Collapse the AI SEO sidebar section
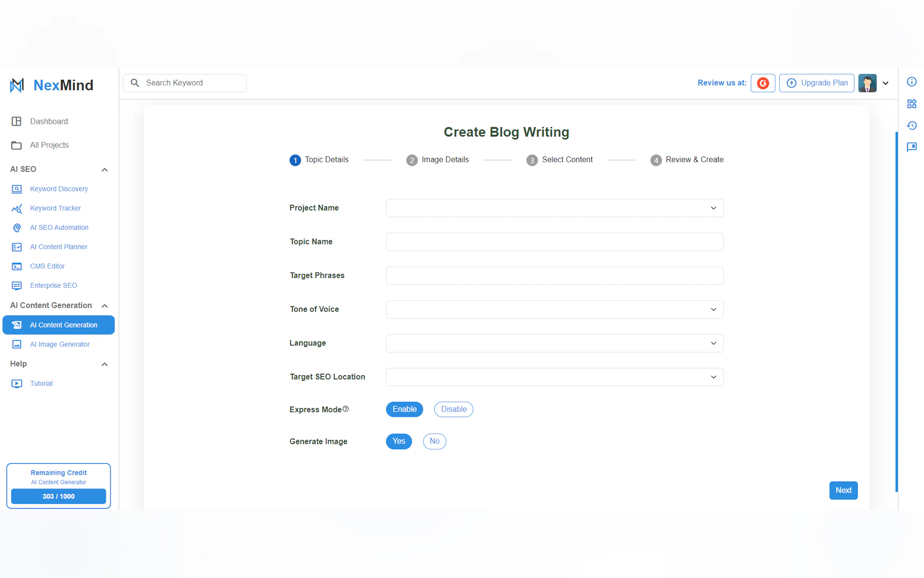This screenshot has height=578, width=924. tap(104, 169)
